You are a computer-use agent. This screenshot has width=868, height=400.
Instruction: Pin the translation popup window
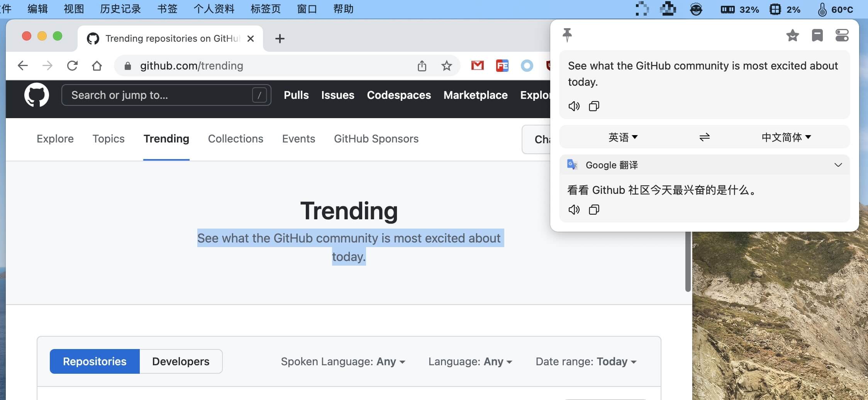point(567,35)
